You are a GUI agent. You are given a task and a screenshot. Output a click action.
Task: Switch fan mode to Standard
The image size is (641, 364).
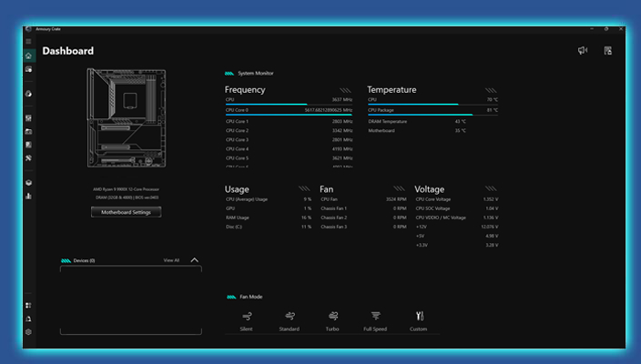pos(289,316)
